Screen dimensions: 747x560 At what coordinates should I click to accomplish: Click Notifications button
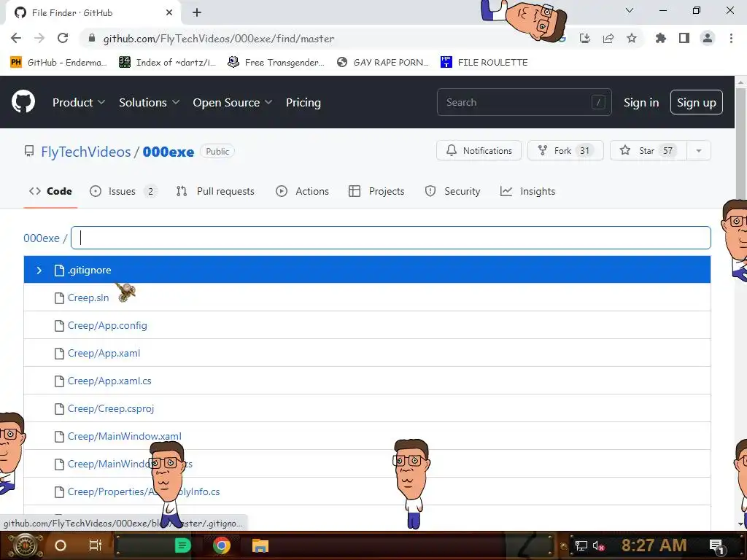479,150
